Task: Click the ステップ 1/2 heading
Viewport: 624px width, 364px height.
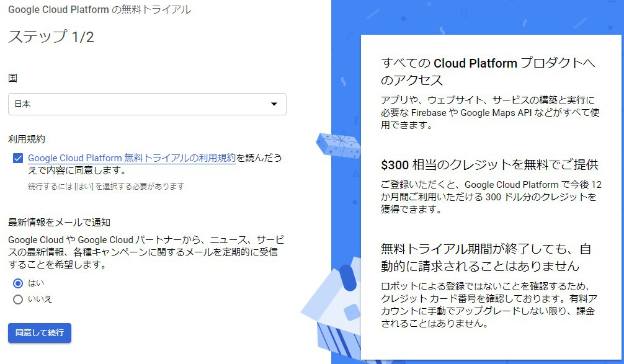Action: pos(51,37)
